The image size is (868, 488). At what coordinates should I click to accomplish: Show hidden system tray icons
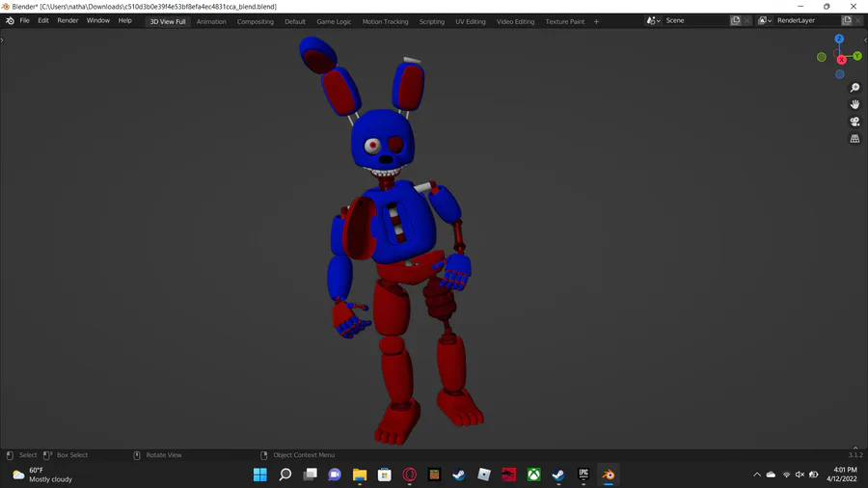pyautogui.click(x=757, y=474)
